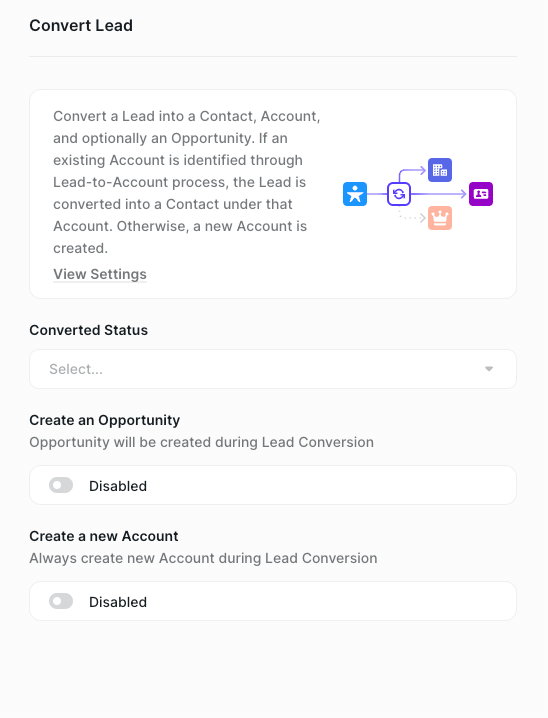This screenshot has height=718, width=548.
Task: Click the curved arrow leading to building icon
Action: point(412,174)
